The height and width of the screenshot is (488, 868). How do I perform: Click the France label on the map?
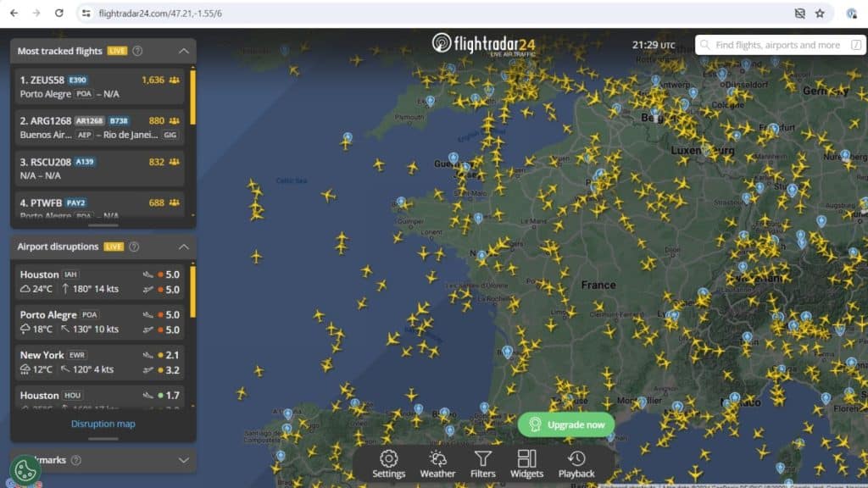598,285
